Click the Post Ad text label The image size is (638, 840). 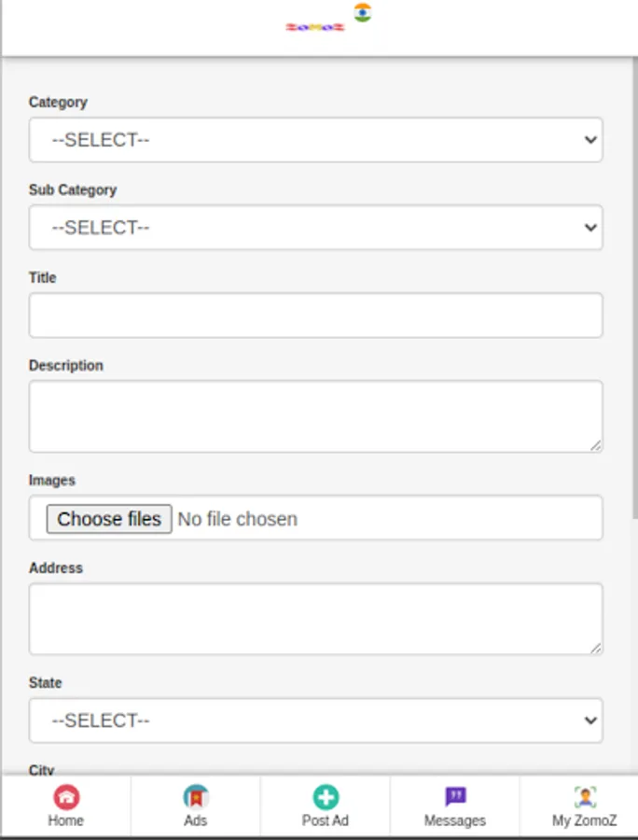click(326, 820)
